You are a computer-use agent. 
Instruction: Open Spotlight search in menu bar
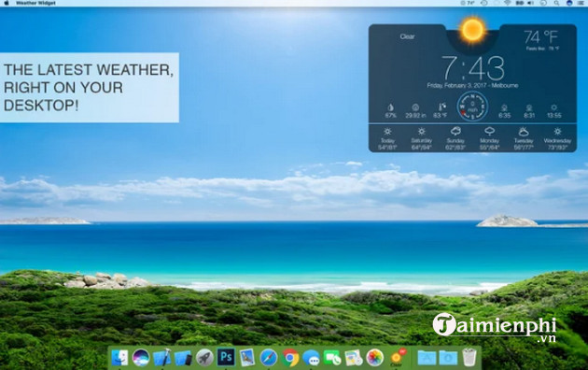556,3
